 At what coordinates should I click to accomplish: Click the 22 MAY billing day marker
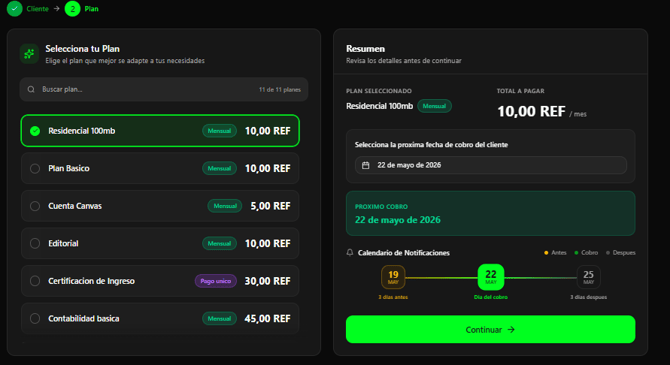click(x=491, y=277)
